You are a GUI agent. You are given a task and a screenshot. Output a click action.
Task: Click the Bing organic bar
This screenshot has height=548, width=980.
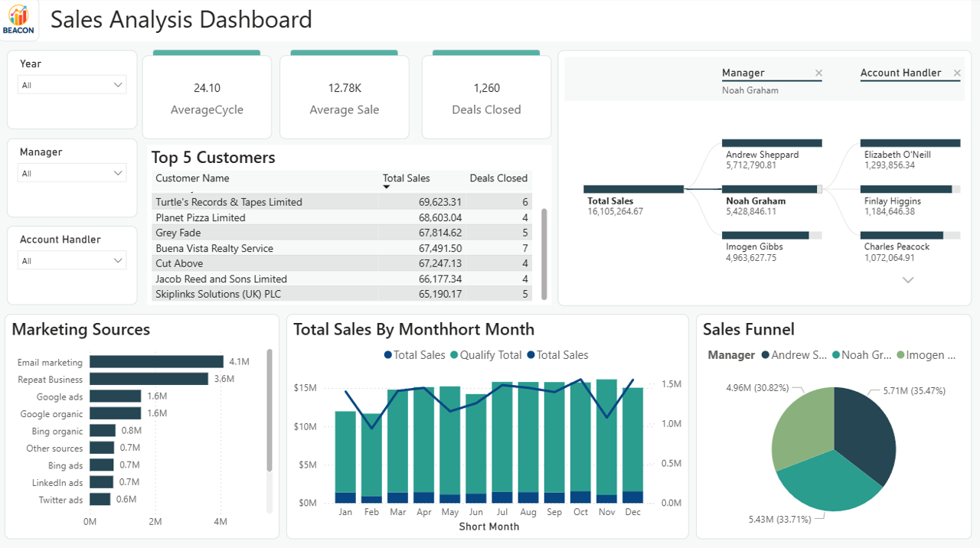click(103, 431)
